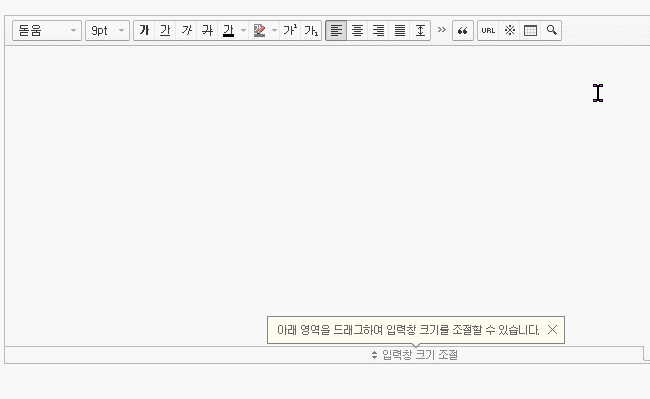Center align the text
The width and height of the screenshot is (650, 399).
357,31
